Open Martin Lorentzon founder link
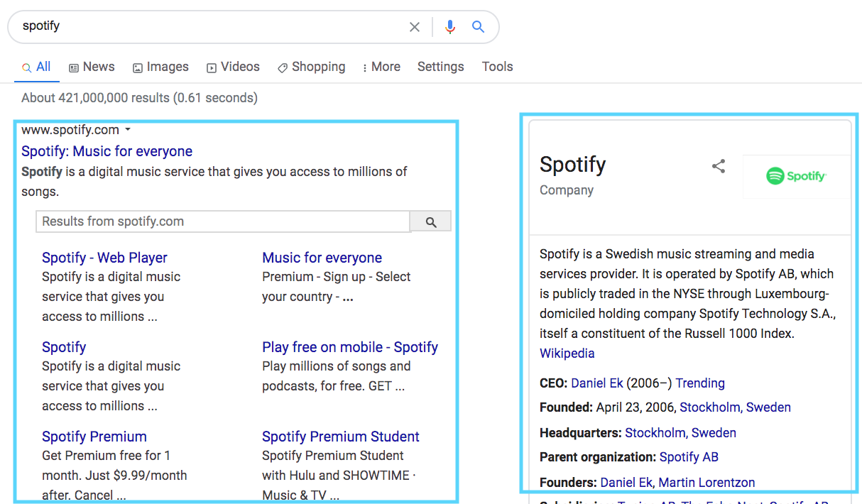Image resolution: width=862 pixels, height=504 pixels. pos(706,483)
